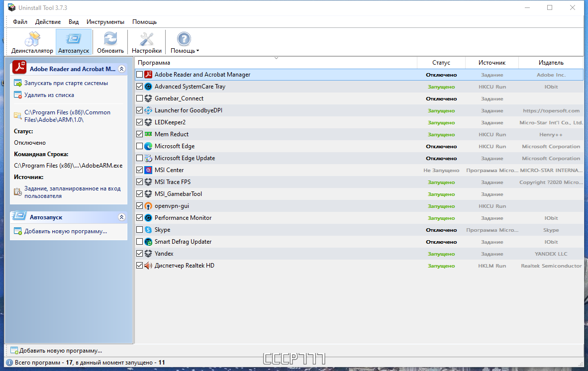Image resolution: width=588 pixels, height=371 pixels.
Task: Click the Advanced SystemCare Tray icon
Action: click(x=148, y=87)
